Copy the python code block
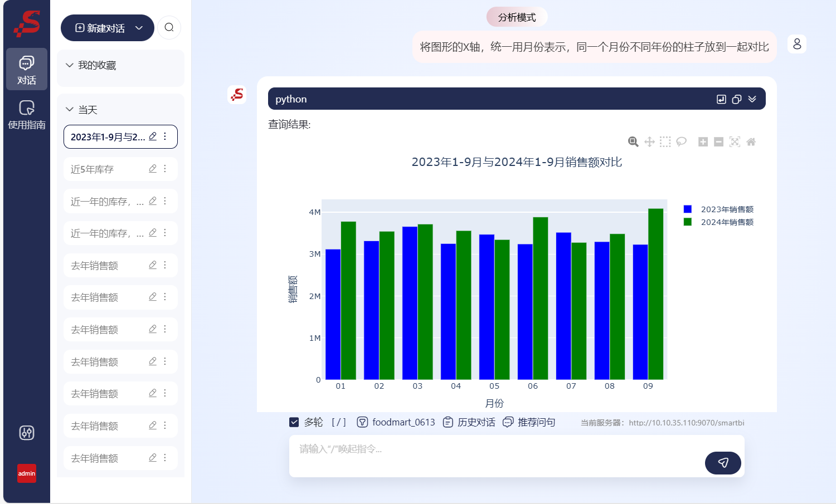Image resolution: width=836 pixels, height=504 pixels. (737, 99)
